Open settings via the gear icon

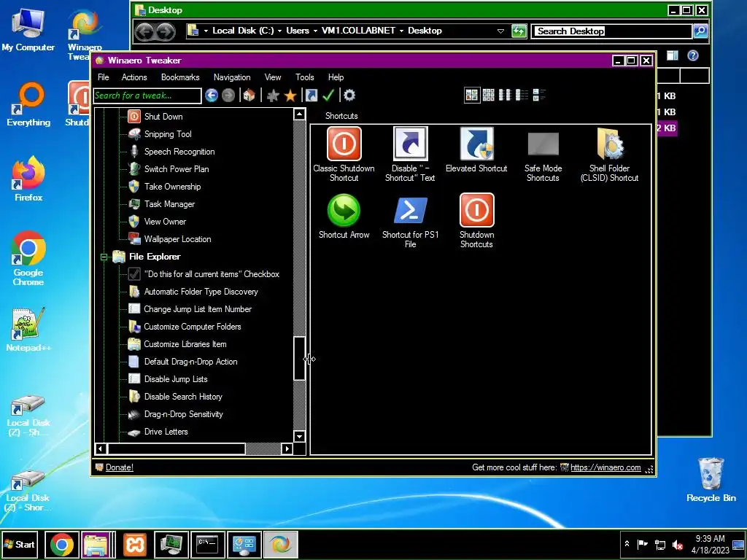click(x=349, y=96)
